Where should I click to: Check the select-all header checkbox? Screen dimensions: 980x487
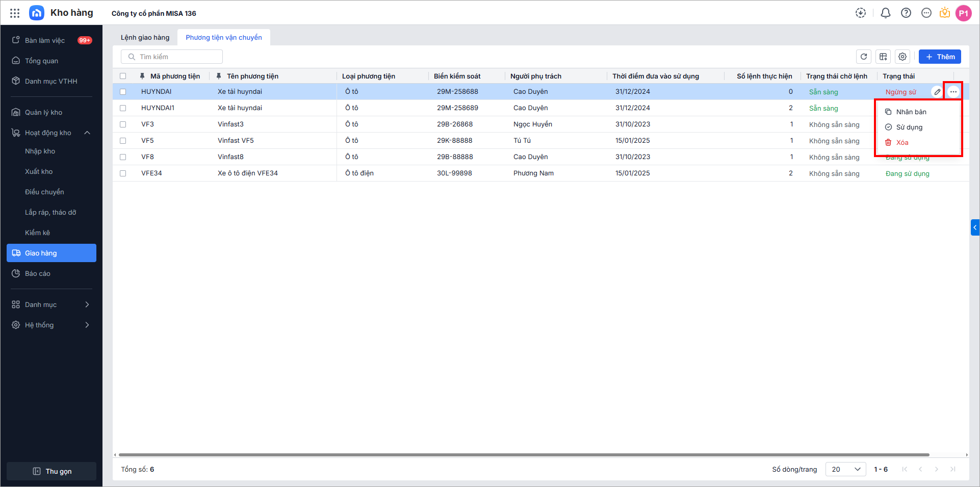point(123,76)
